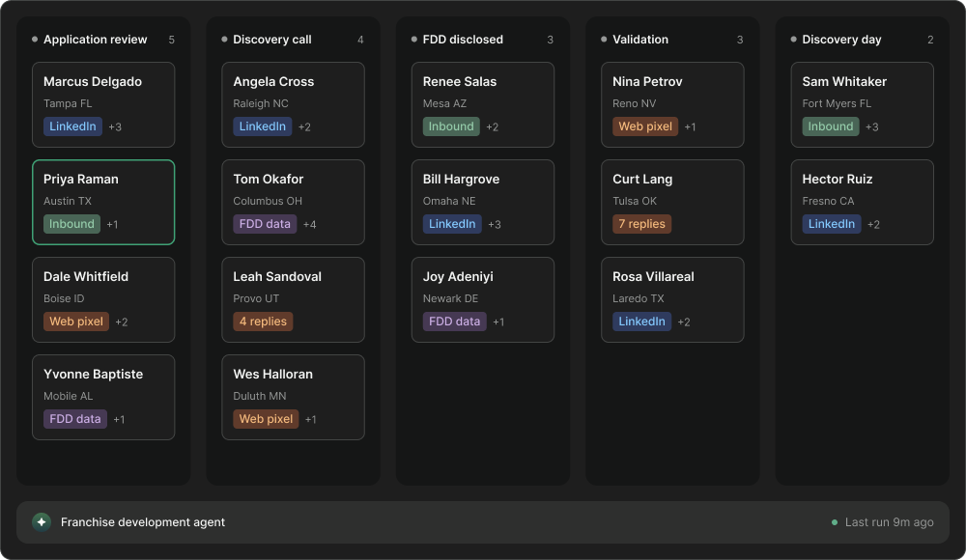This screenshot has height=560, width=966.
Task: Click the Last run 9m ago status
Action: pyautogui.click(x=883, y=522)
